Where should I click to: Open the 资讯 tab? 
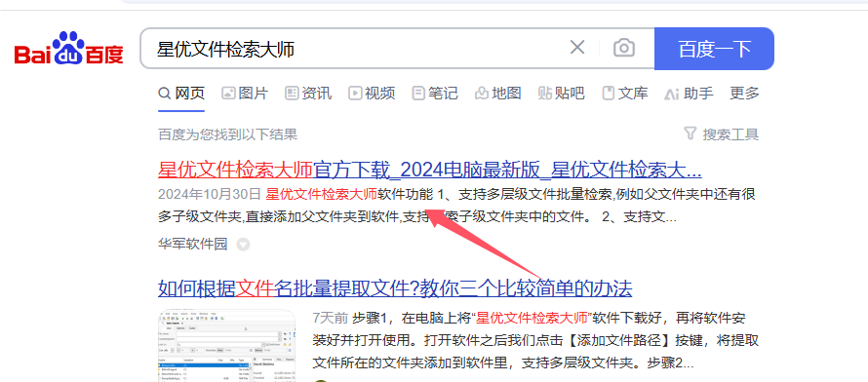tap(308, 94)
